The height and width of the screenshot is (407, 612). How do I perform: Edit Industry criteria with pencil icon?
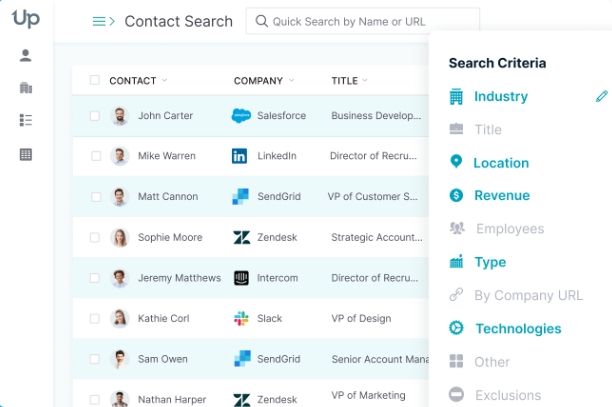click(x=601, y=96)
